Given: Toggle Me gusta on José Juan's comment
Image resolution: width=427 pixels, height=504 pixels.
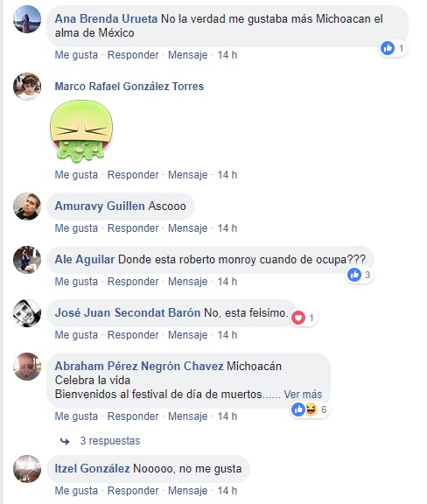Looking at the screenshot, I should 76,335.
